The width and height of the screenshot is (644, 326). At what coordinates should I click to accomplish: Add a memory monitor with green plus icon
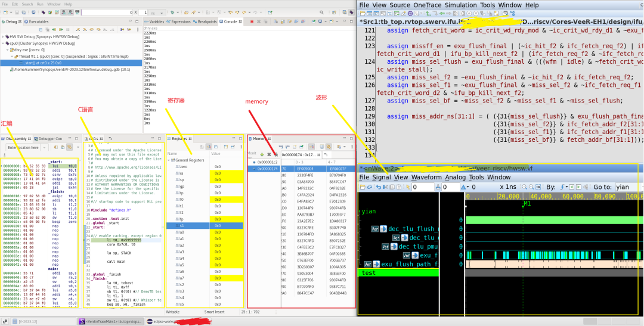click(261, 154)
